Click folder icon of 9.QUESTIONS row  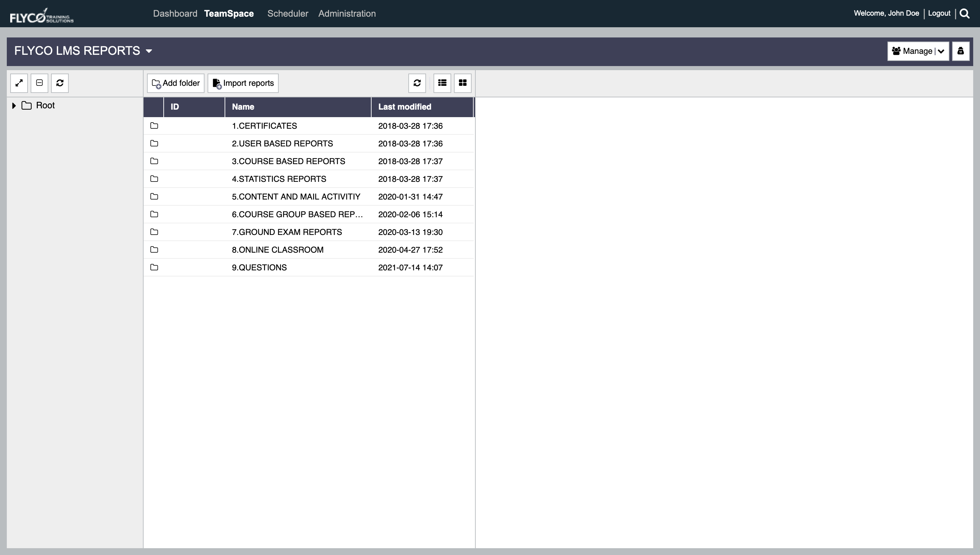(x=154, y=267)
